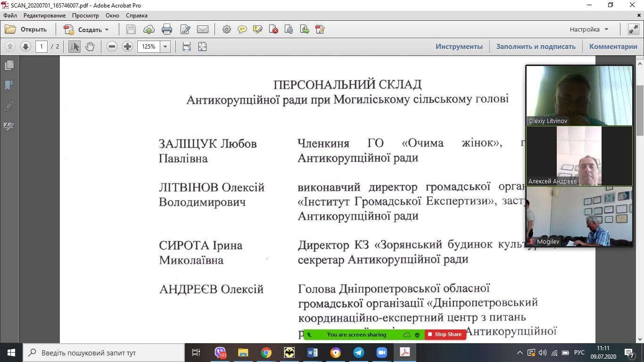Image resolution: width=644 pixels, height=362 pixels.
Task: Click the Print document icon
Action: 167,30
